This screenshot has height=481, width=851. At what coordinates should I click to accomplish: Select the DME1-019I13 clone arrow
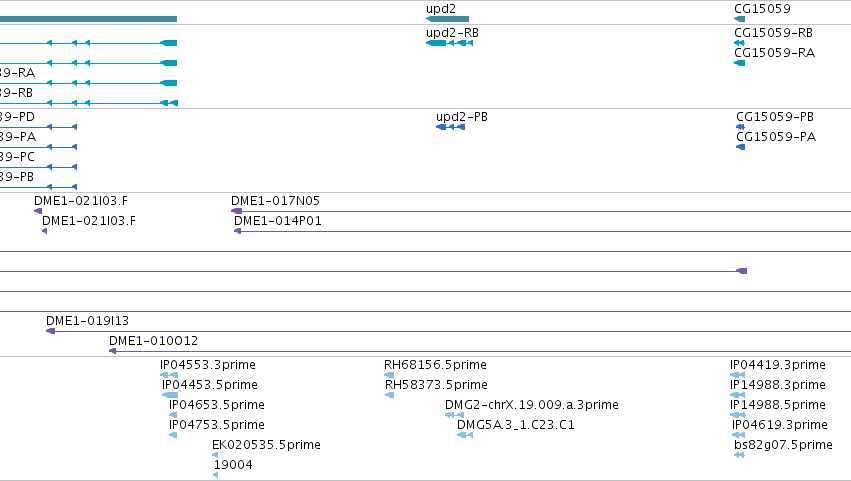pos(448,331)
